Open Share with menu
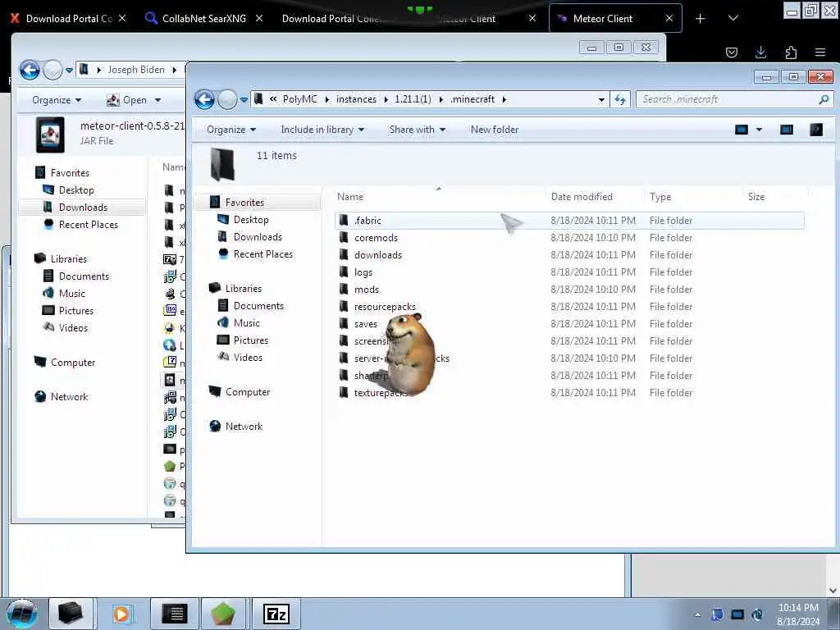Image resolution: width=840 pixels, height=630 pixels. click(x=417, y=130)
